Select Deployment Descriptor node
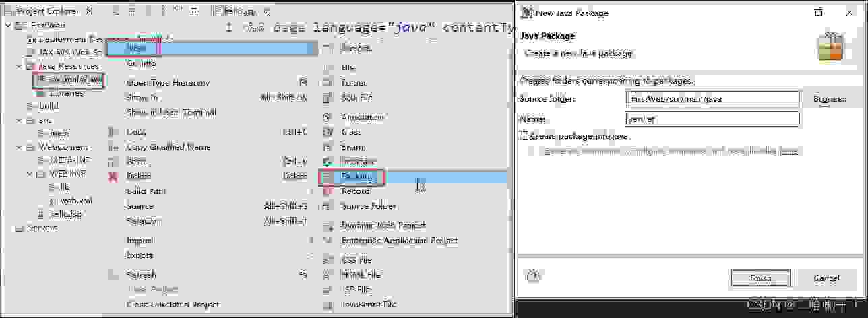 pos(66,39)
